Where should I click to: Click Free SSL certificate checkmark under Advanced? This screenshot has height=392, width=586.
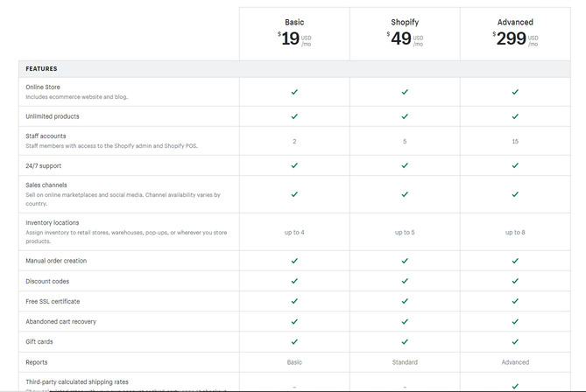tap(515, 301)
